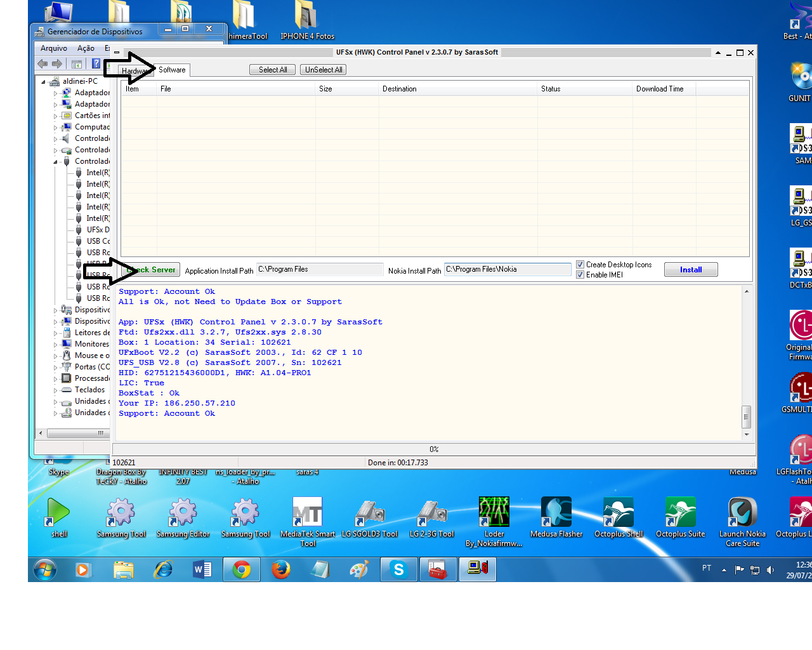Click the Check Server button
Viewport: 812px width, 650px height.
pyautogui.click(x=151, y=270)
